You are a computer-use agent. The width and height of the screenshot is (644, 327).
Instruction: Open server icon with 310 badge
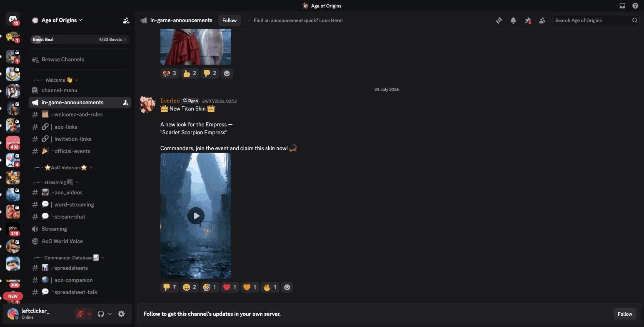coord(13,229)
